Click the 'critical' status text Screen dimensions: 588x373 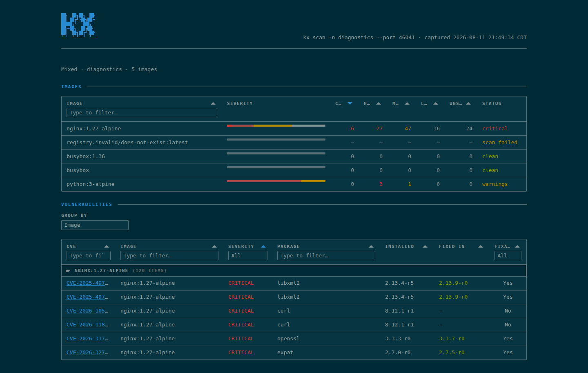click(495, 129)
